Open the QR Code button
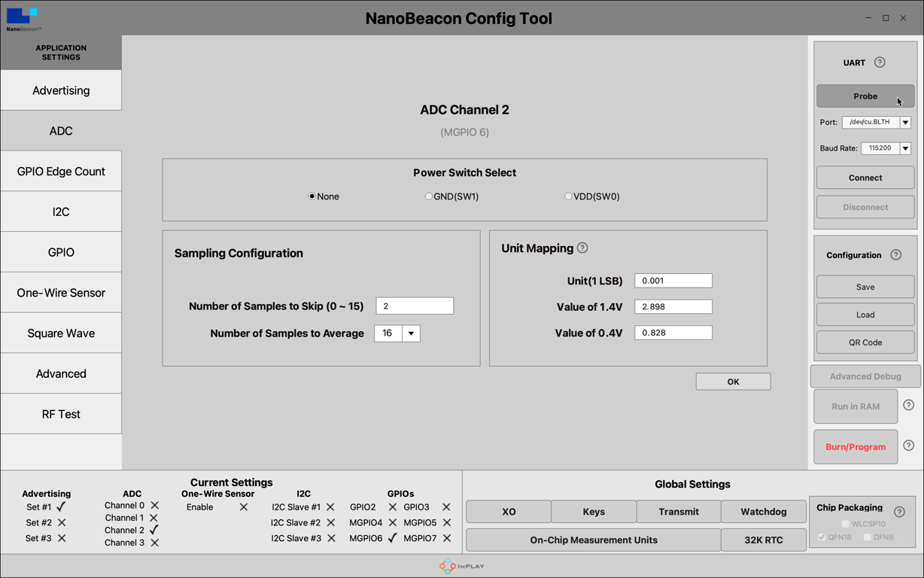The width and height of the screenshot is (924, 578). [x=865, y=342]
